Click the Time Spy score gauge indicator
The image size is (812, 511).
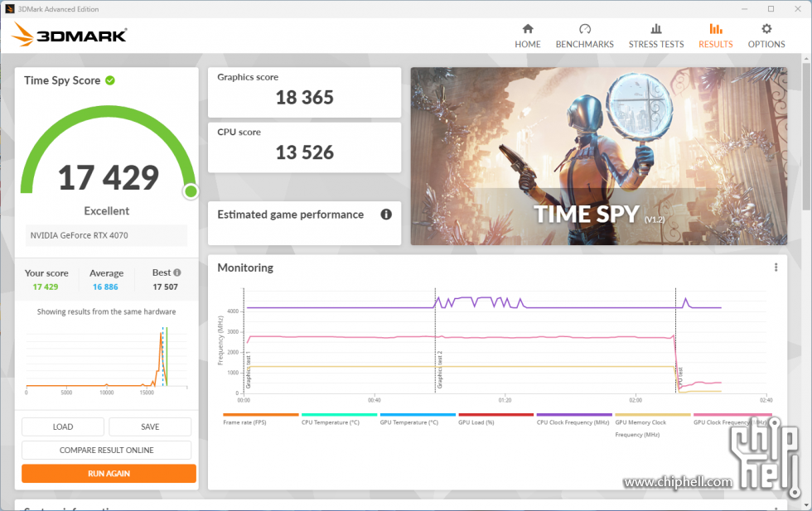(191, 191)
